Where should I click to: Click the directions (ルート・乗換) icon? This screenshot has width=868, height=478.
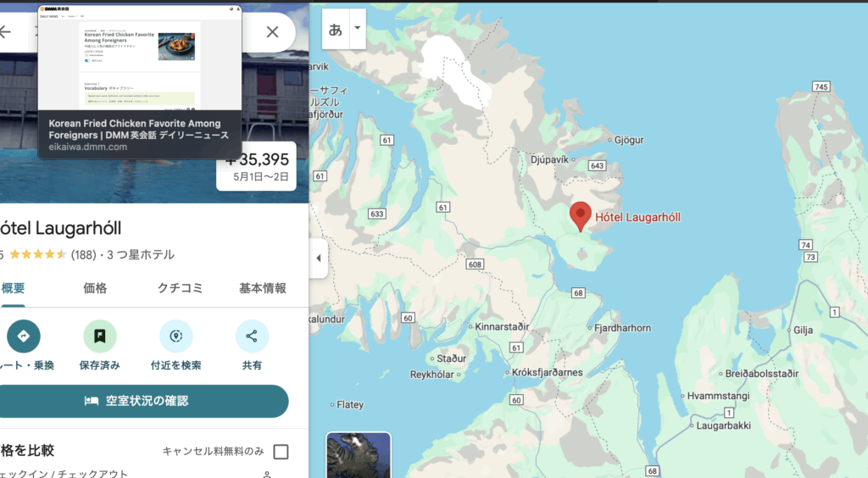pos(23,336)
